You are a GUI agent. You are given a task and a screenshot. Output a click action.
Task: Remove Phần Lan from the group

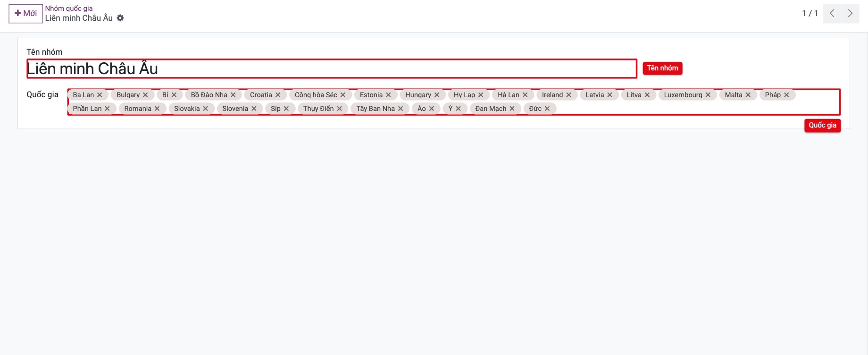[x=107, y=109]
